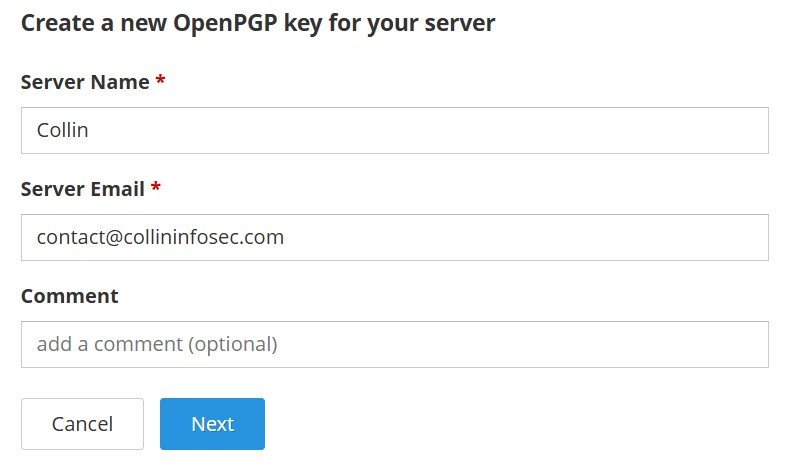Click the required asterisk next to Server Email
Screen dimensions: 793x473
(156, 189)
